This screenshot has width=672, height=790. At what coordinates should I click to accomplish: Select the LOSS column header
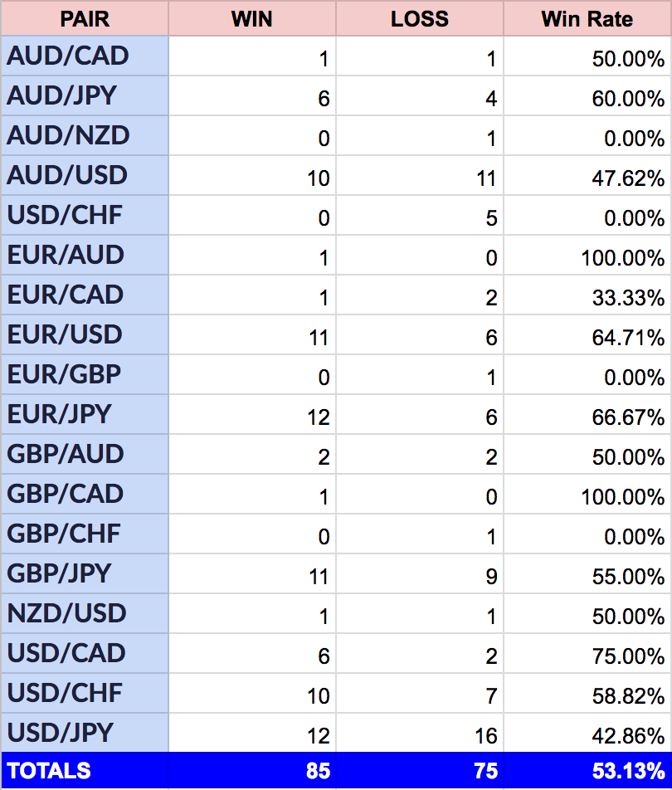tap(420, 18)
